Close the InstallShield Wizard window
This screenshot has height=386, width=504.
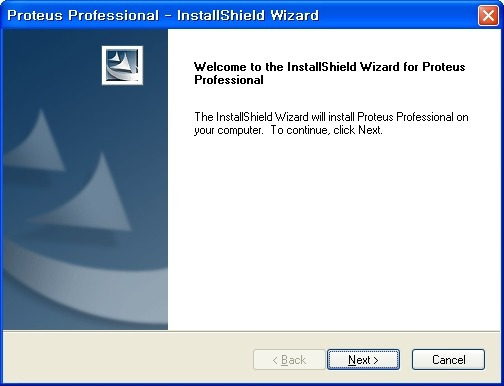pyautogui.click(x=488, y=15)
